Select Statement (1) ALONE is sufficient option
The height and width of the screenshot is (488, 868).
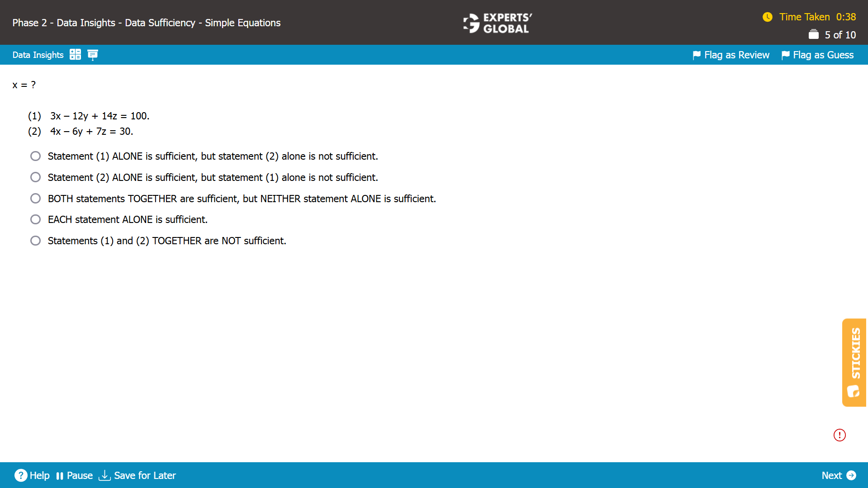tap(35, 156)
